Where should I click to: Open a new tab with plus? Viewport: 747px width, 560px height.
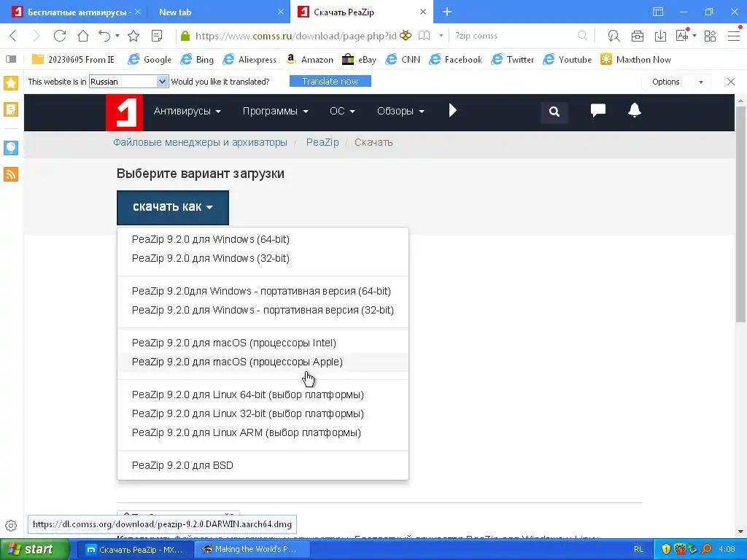447,12
